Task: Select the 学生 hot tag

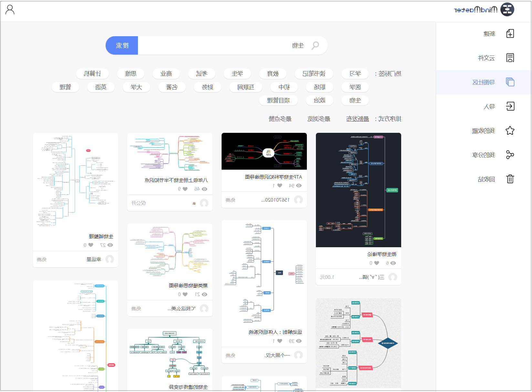Action: click(x=237, y=74)
